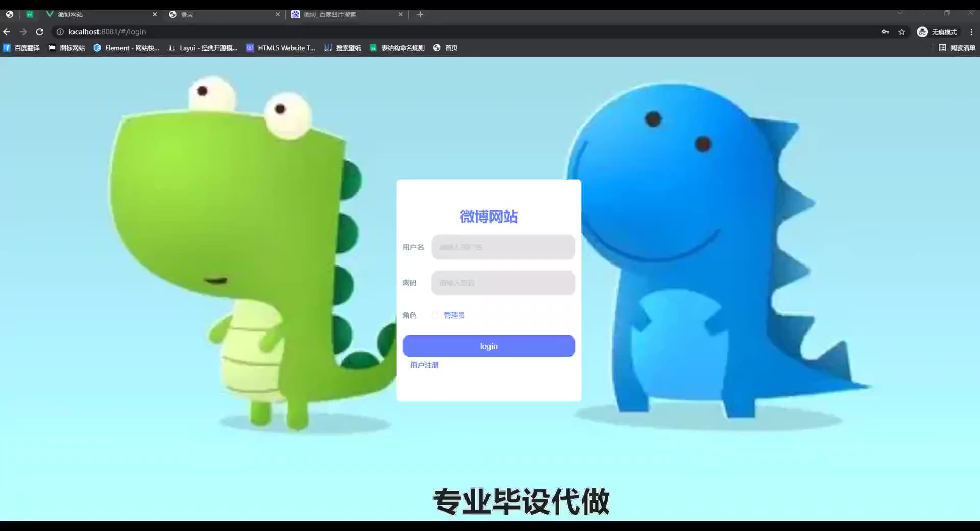Reload the current page

point(39,32)
